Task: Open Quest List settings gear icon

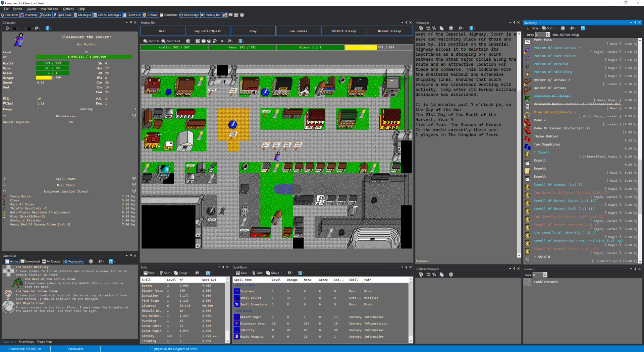Action: coord(91,261)
